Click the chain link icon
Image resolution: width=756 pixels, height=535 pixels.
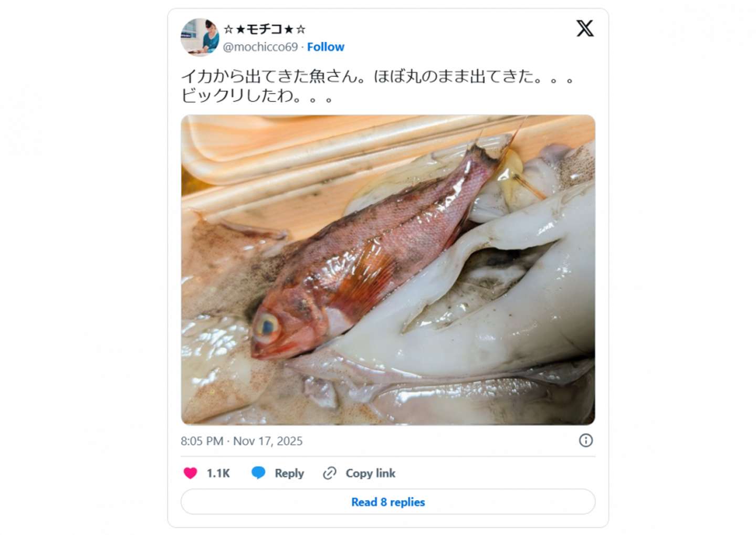coord(330,473)
